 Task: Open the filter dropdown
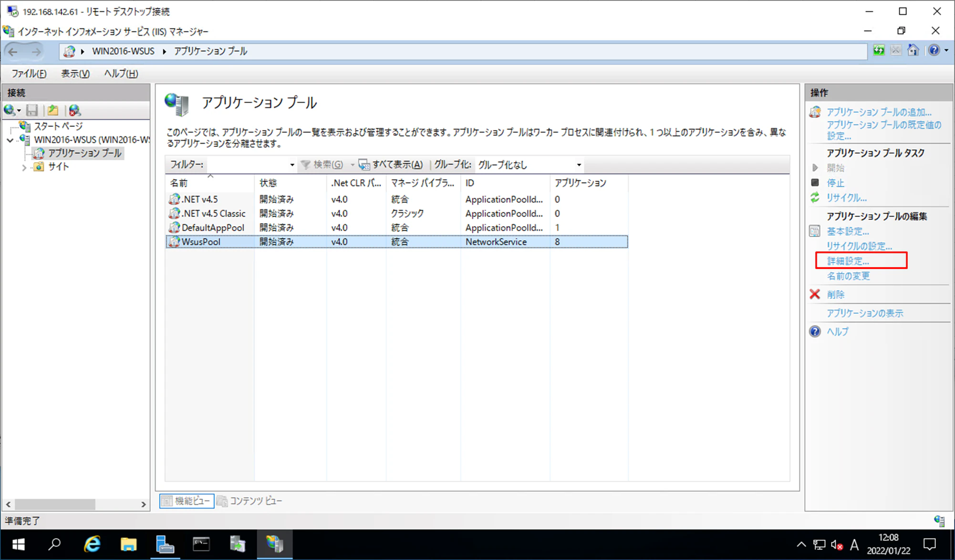[292, 165]
